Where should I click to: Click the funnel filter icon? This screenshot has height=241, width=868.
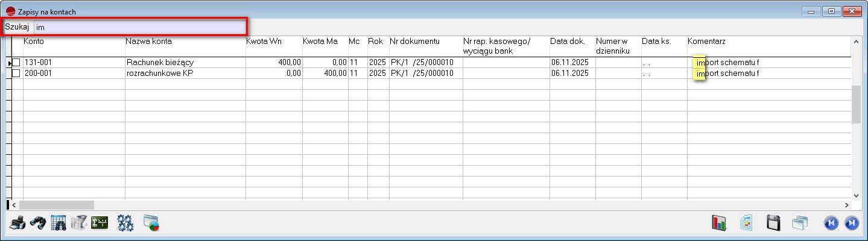click(x=79, y=223)
